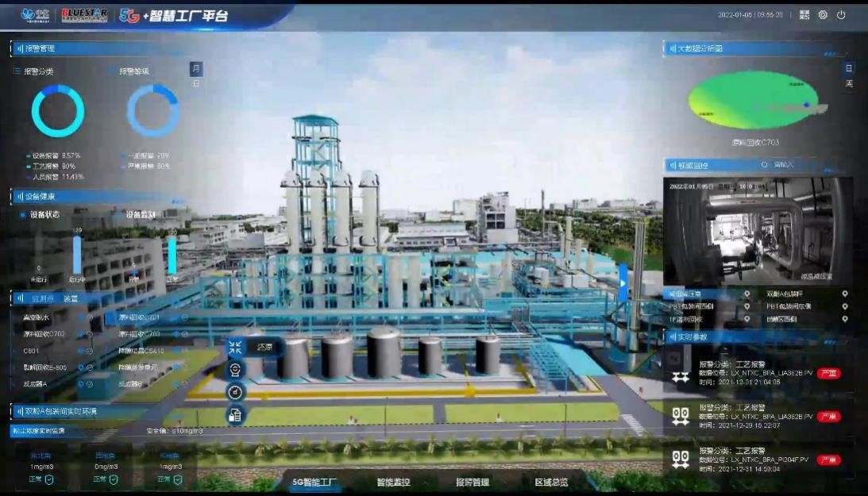
Task: Click the 报警分类 donut chart
Action: 57,110
